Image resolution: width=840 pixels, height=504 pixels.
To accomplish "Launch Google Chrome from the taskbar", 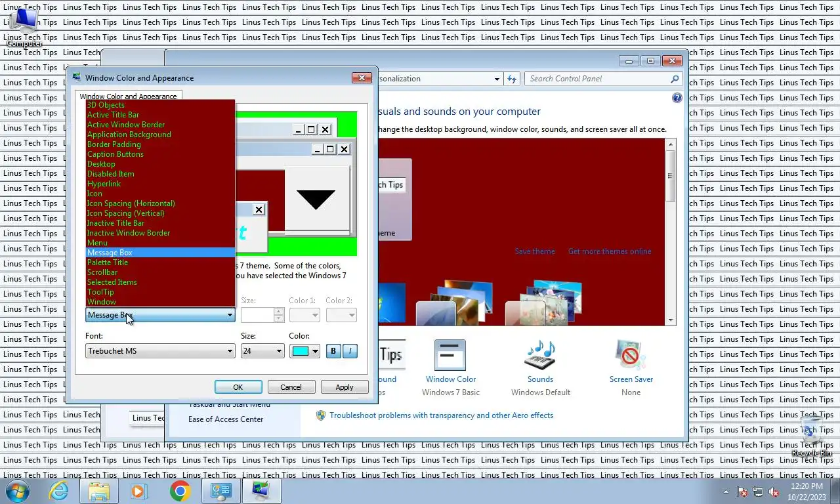I will [x=180, y=491].
